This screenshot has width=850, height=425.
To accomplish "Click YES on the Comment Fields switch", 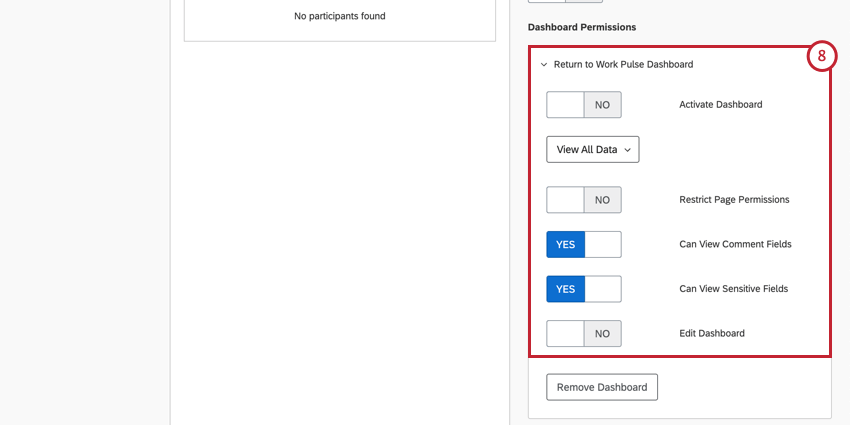I will (565, 245).
